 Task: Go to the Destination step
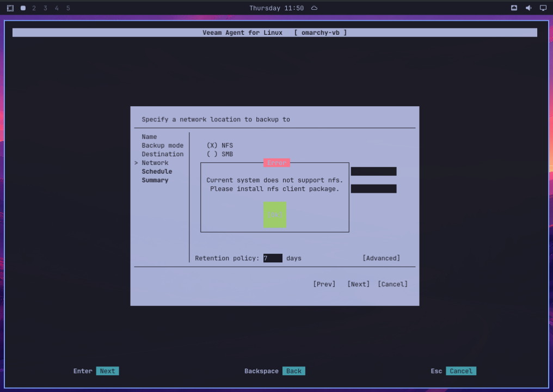(163, 154)
